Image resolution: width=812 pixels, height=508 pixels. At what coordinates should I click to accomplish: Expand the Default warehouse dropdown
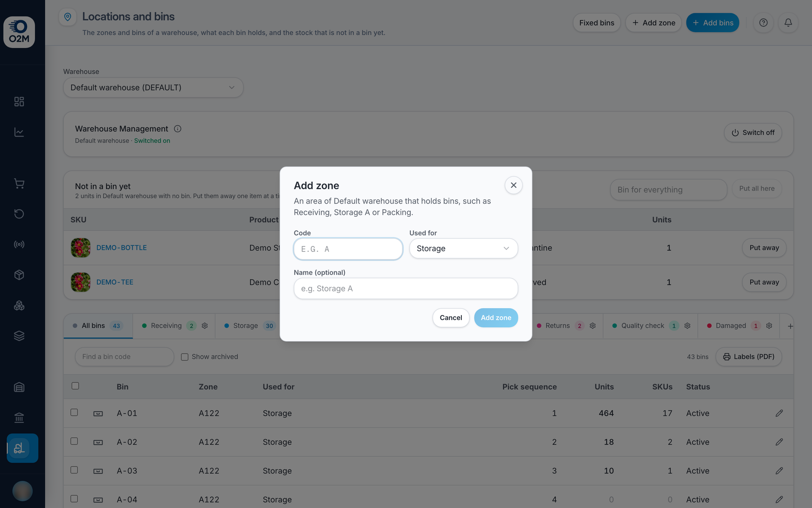[153, 88]
